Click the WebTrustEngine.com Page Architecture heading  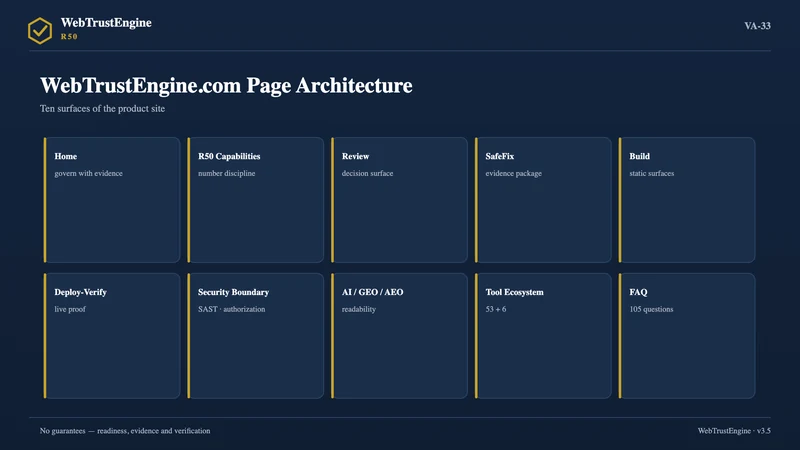[x=226, y=86]
